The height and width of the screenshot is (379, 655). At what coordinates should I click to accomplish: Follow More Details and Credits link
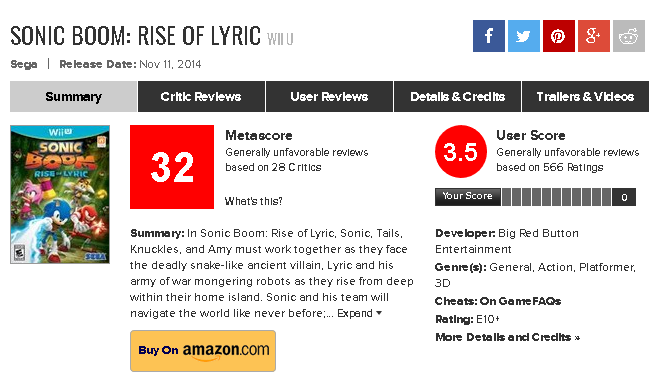click(508, 337)
